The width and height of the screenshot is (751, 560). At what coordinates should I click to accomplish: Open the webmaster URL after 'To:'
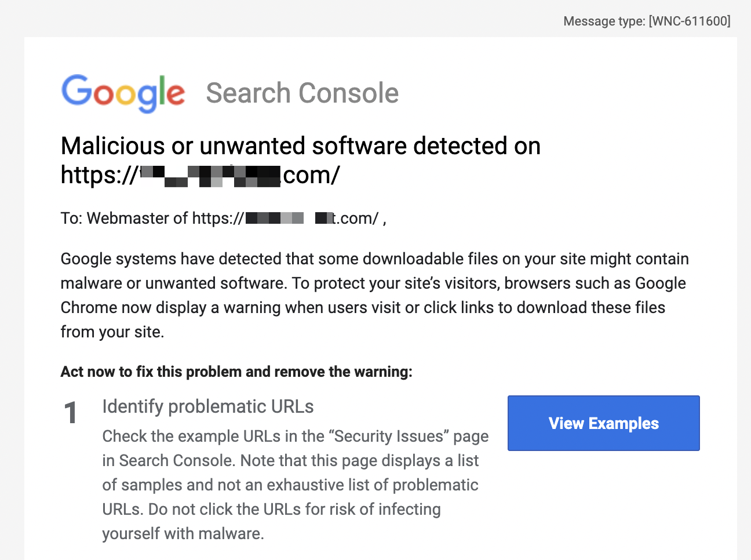pos(285,218)
